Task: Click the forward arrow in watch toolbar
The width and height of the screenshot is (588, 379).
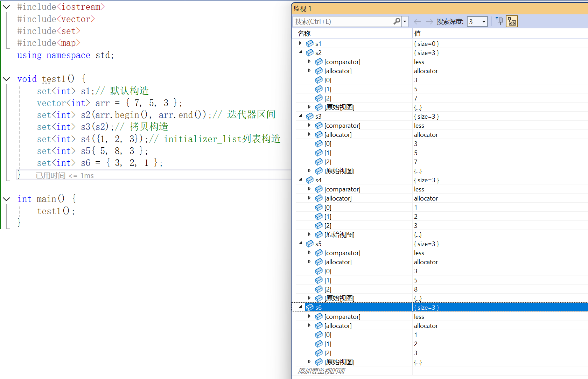Action: click(429, 22)
